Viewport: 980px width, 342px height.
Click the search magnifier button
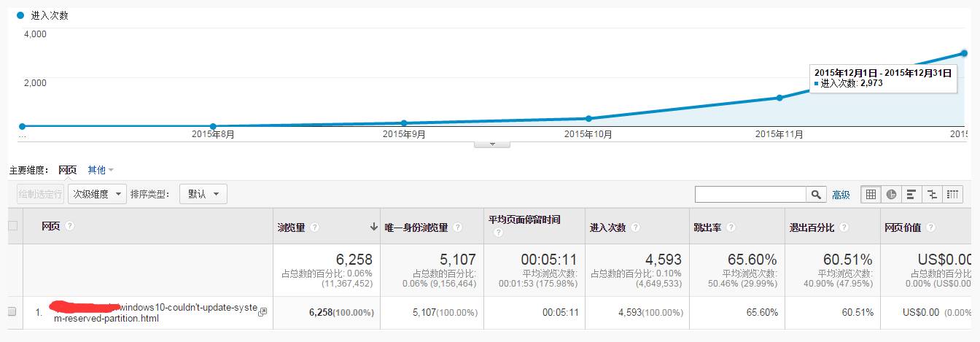816,195
